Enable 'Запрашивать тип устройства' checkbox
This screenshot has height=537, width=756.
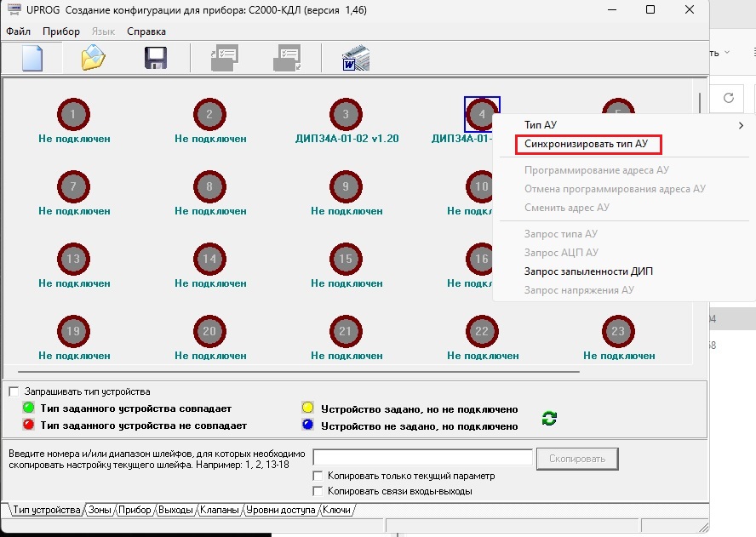click(x=14, y=391)
